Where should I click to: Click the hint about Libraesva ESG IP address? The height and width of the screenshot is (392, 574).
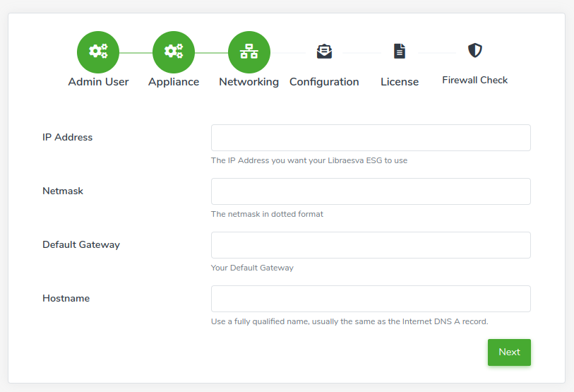[309, 160]
